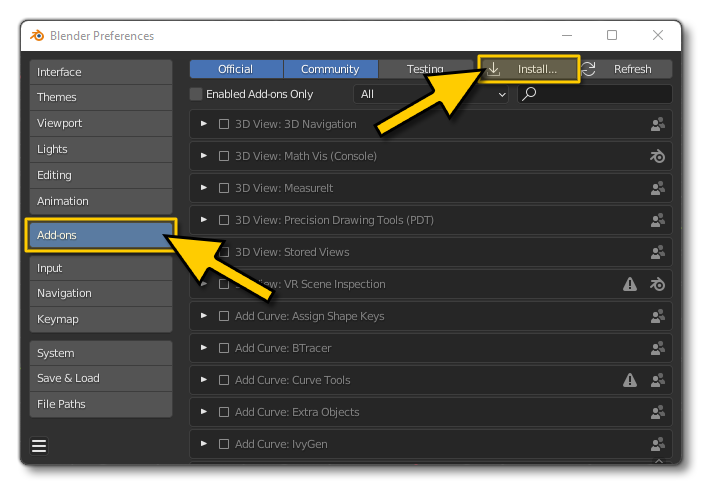
Task: Expand 3D Navigation add-on details
Action: 204,123
